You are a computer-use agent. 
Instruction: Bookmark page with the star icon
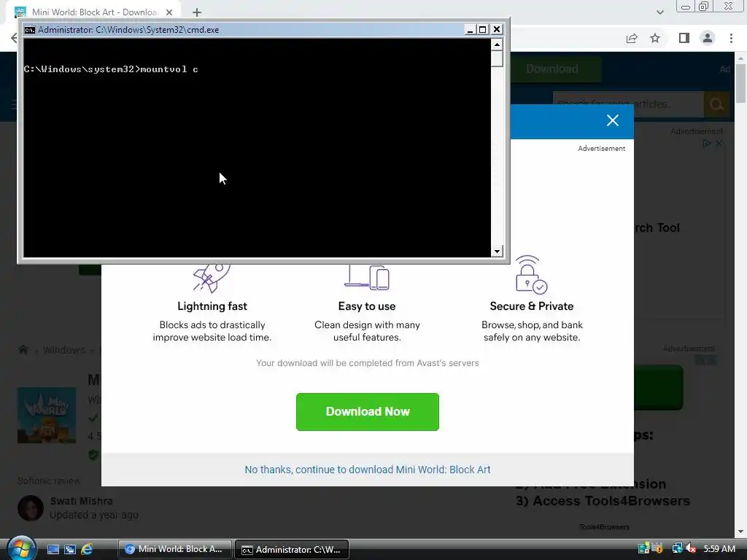(655, 38)
